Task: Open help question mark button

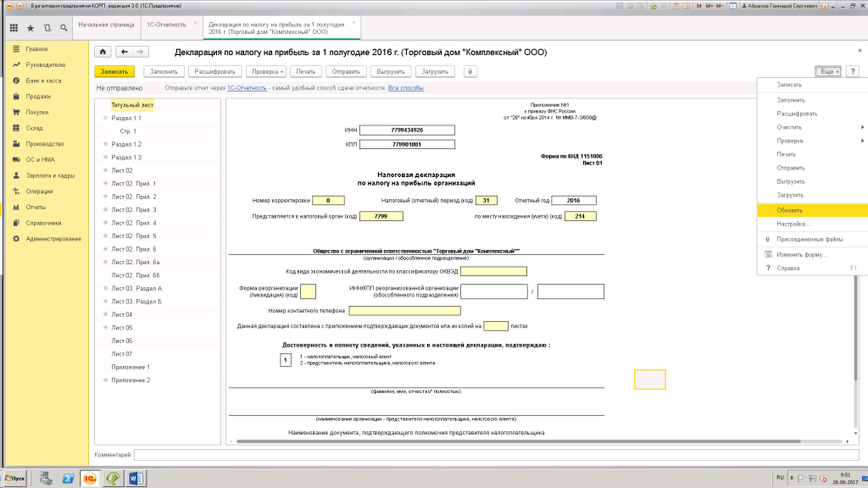Action: coord(853,71)
